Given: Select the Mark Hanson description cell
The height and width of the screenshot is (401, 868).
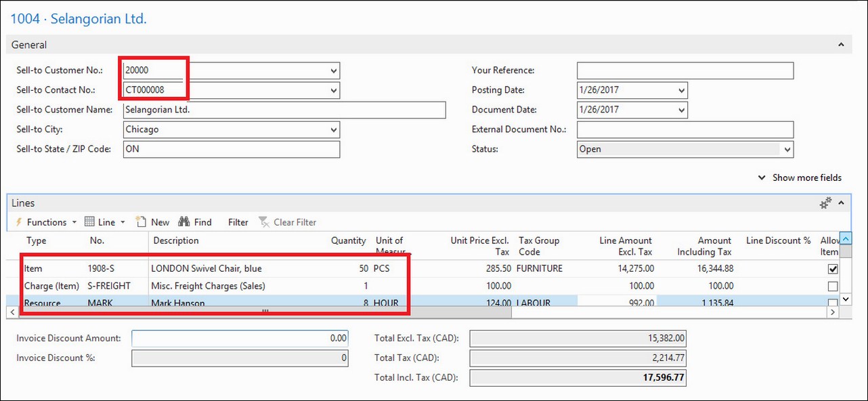Looking at the screenshot, I should click(x=178, y=302).
